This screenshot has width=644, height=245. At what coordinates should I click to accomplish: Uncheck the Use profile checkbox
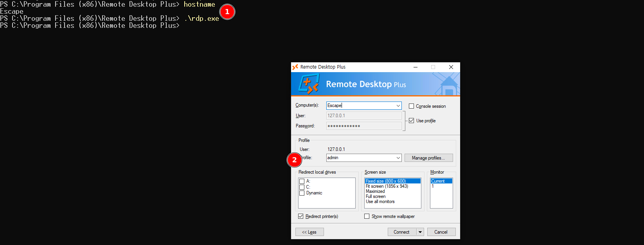pyautogui.click(x=411, y=121)
